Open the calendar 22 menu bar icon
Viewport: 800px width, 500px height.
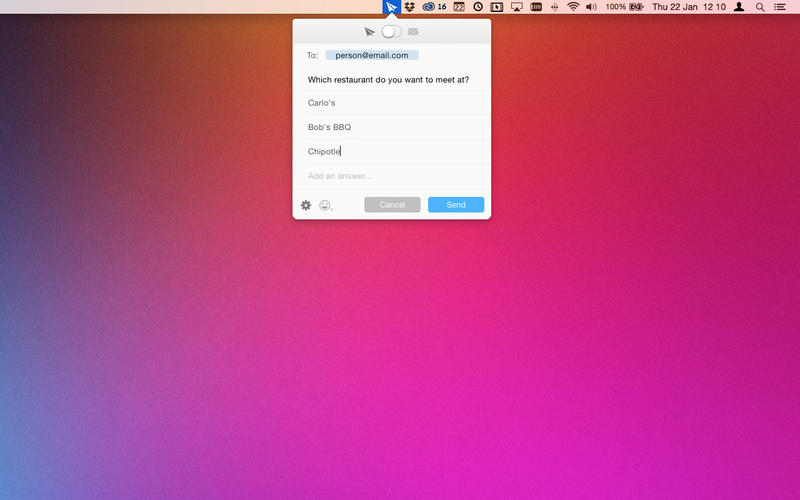click(459, 7)
